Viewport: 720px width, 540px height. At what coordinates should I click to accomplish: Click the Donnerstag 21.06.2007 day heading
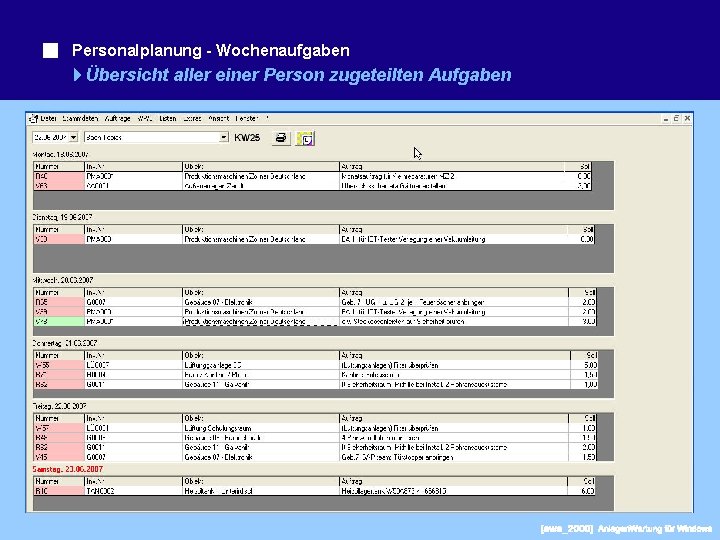pos(65,343)
